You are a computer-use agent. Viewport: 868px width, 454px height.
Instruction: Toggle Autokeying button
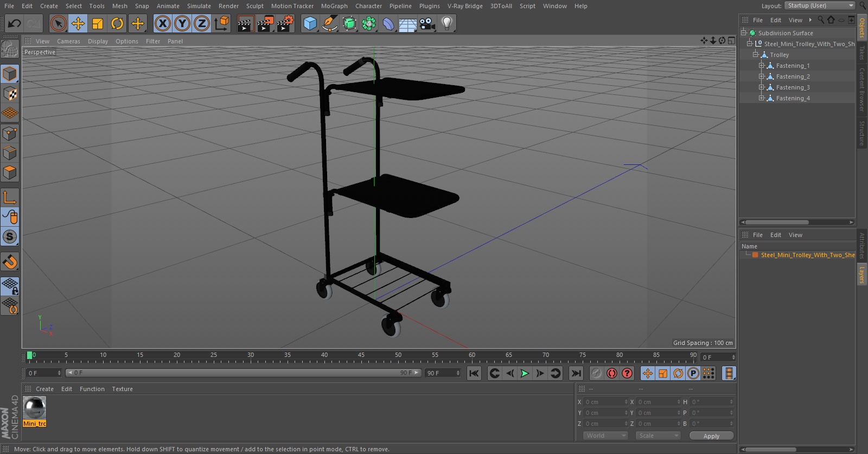(x=612, y=373)
